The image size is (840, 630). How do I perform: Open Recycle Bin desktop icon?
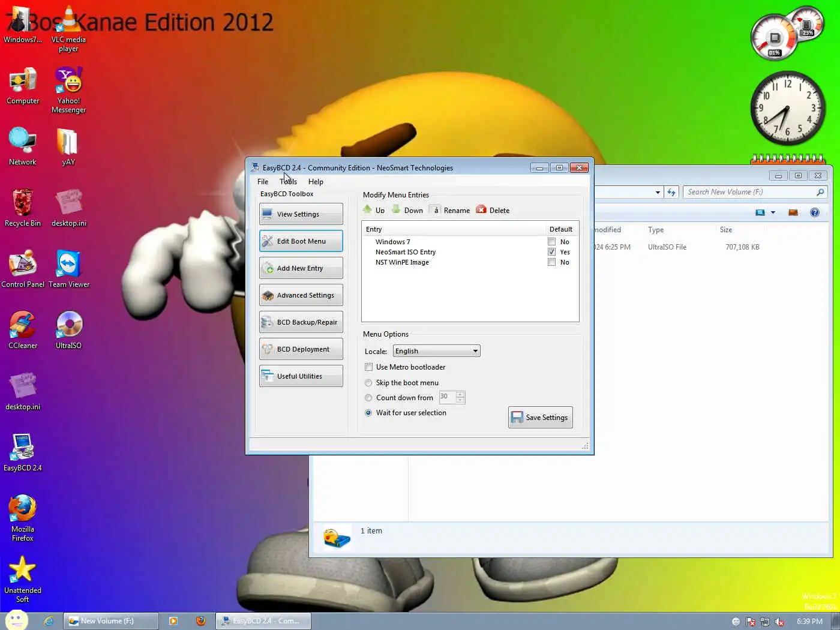[23, 208]
